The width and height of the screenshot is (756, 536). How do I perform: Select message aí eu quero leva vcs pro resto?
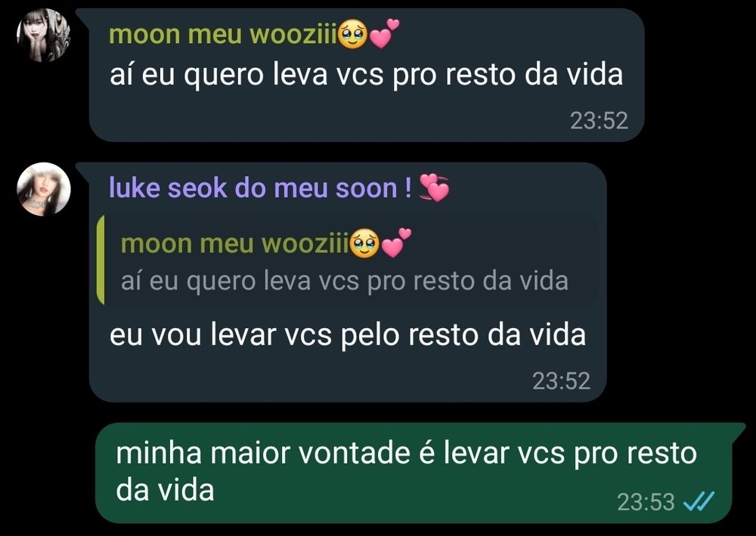point(367,75)
